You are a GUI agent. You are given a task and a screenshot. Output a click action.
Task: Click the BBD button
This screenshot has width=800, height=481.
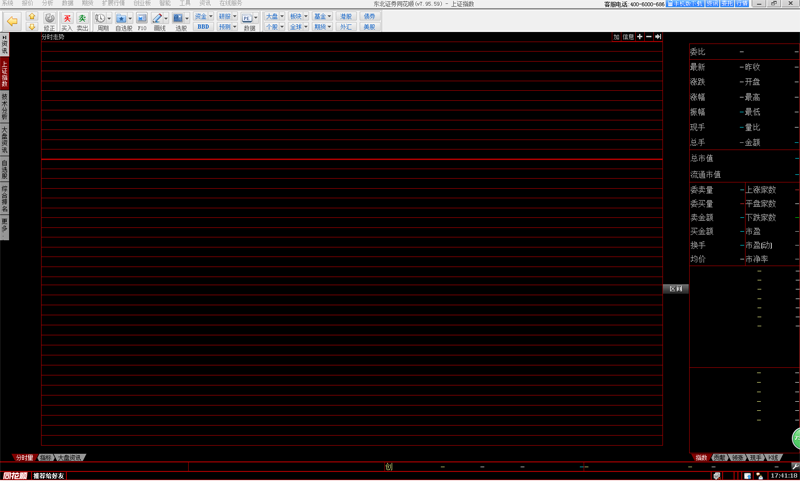tap(203, 27)
